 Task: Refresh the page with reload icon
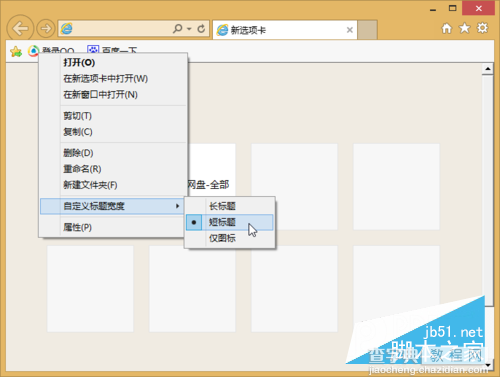click(201, 29)
